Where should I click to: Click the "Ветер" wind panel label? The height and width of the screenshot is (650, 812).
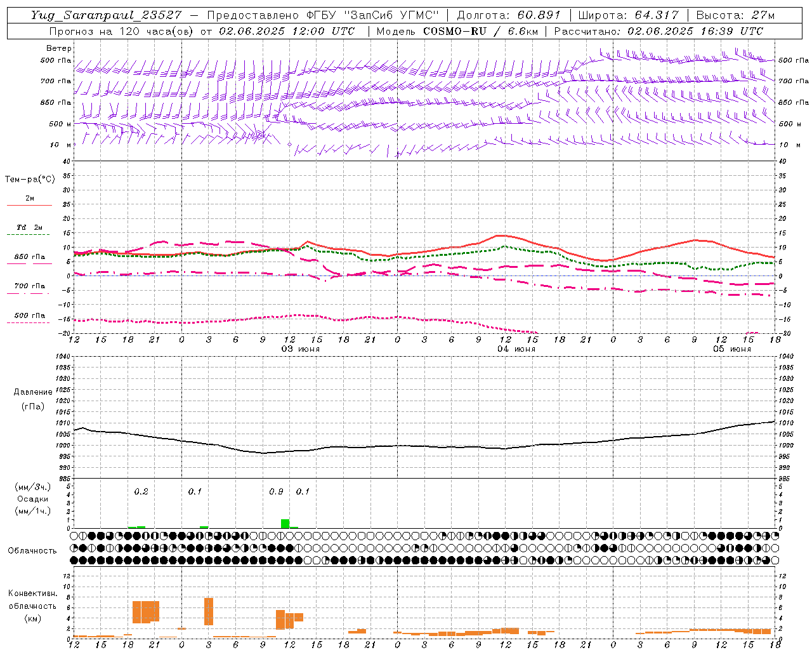(x=59, y=48)
